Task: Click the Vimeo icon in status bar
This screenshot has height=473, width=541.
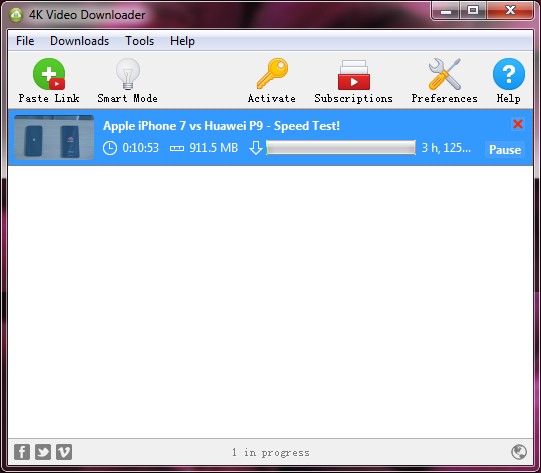Action: [64, 452]
